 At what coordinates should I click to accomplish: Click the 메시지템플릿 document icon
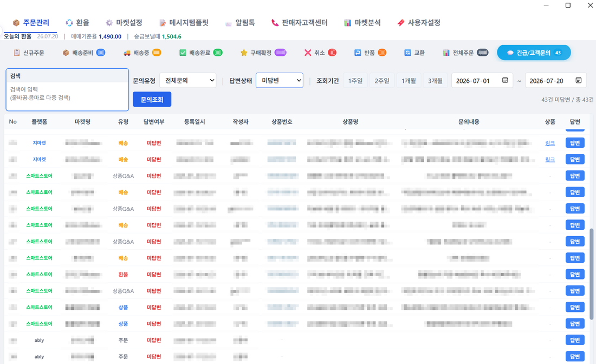163,23
